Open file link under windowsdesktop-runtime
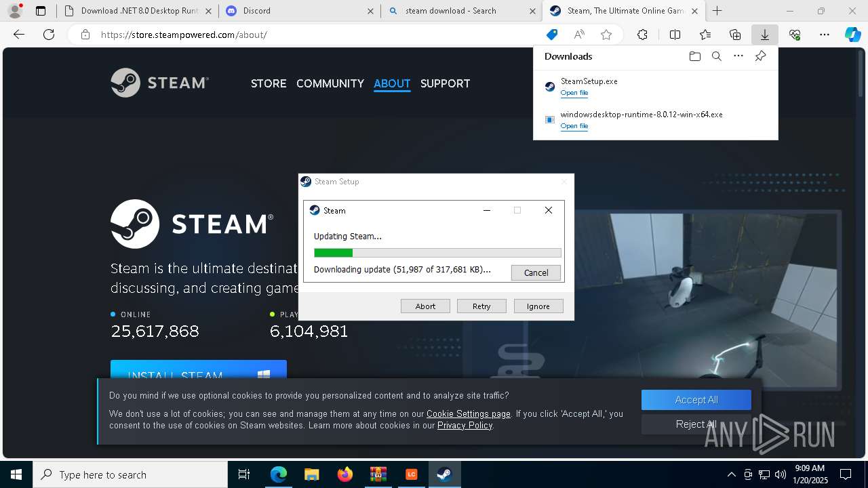Image resolution: width=868 pixels, height=488 pixels. (x=574, y=126)
